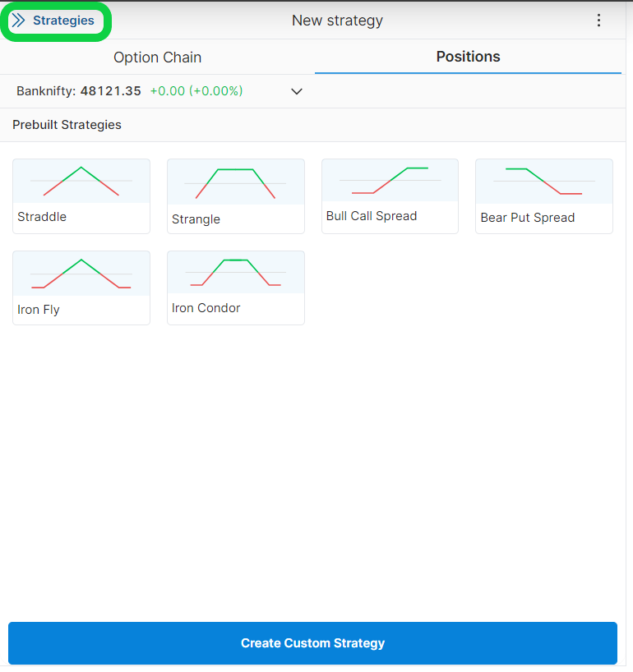Switch to the Option Chain tab
The image size is (633, 672).
pos(157,57)
